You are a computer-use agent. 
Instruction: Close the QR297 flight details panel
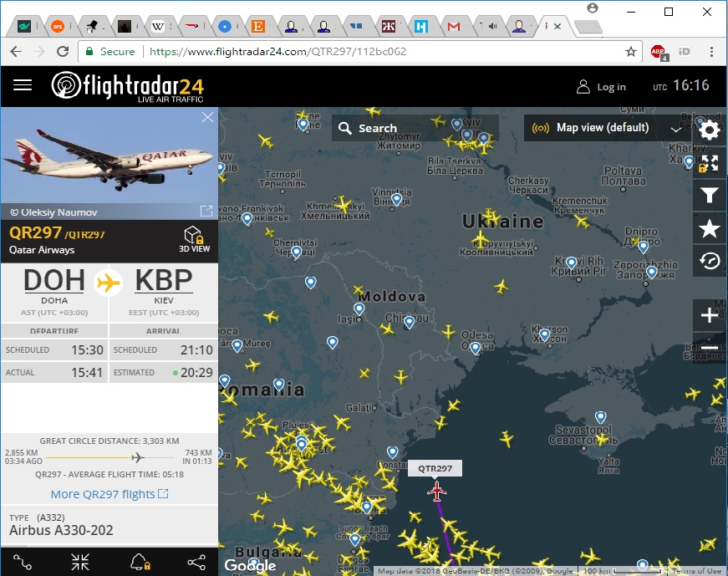coord(207,118)
